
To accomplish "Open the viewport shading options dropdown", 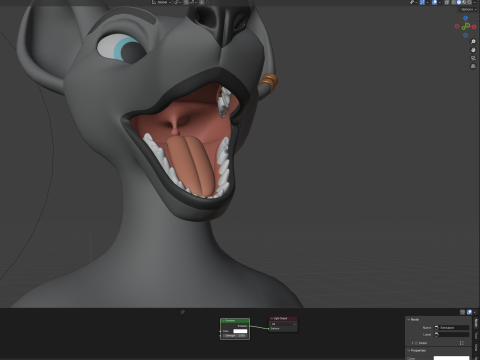I will tap(475, 2).
